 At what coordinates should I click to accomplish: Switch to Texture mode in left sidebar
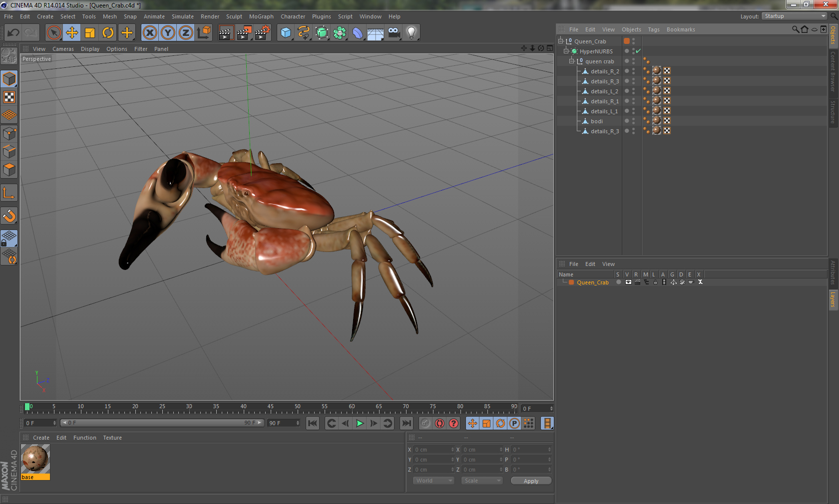9,97
